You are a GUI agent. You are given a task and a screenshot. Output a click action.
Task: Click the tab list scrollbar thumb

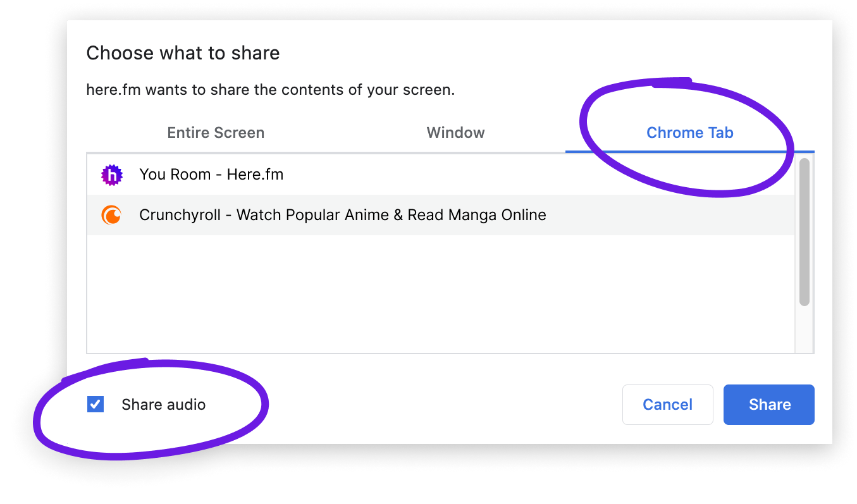click(804, 231)
